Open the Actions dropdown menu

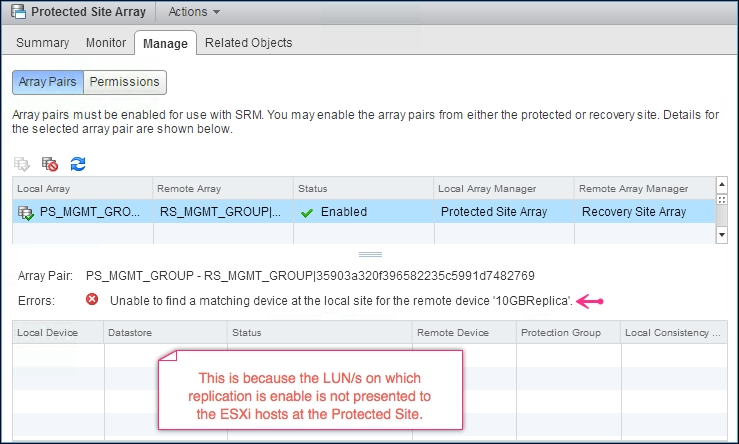pyautogui.click(x=194, y=12)
